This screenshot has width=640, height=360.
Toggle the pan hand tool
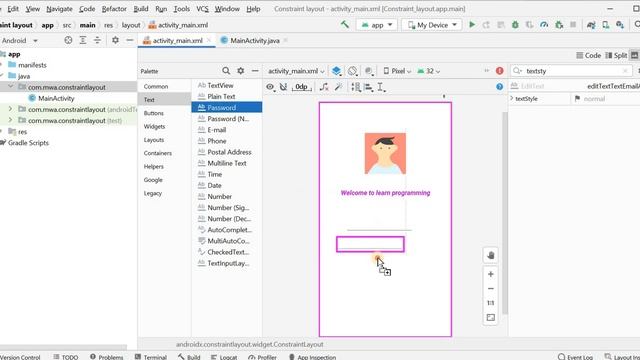(491, 256)
